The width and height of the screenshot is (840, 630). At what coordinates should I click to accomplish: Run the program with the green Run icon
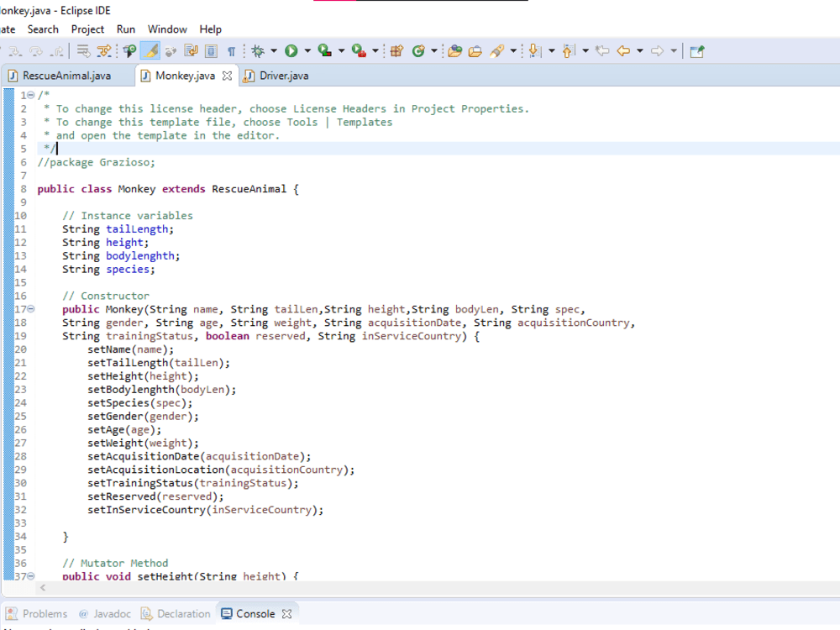coord(290,50)
